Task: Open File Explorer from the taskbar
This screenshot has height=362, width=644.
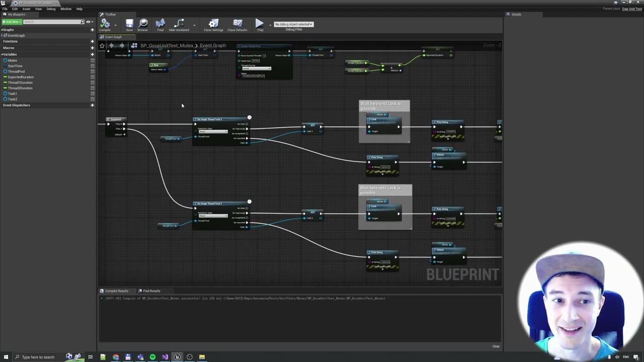Action: [202, 357]
